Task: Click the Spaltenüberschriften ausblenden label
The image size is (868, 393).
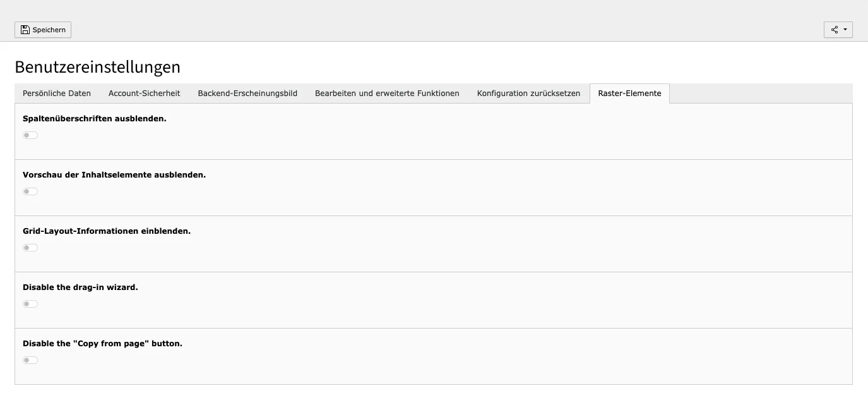Action: tap(94, 118)
